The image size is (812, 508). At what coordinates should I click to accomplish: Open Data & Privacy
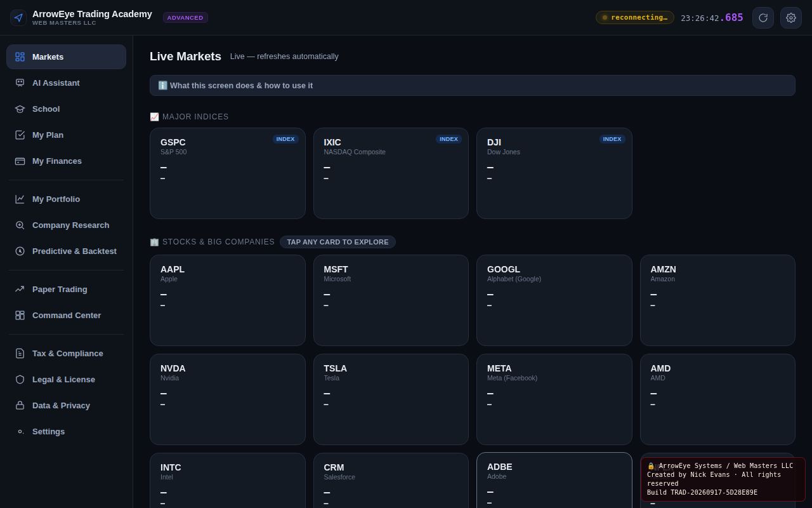66,406
